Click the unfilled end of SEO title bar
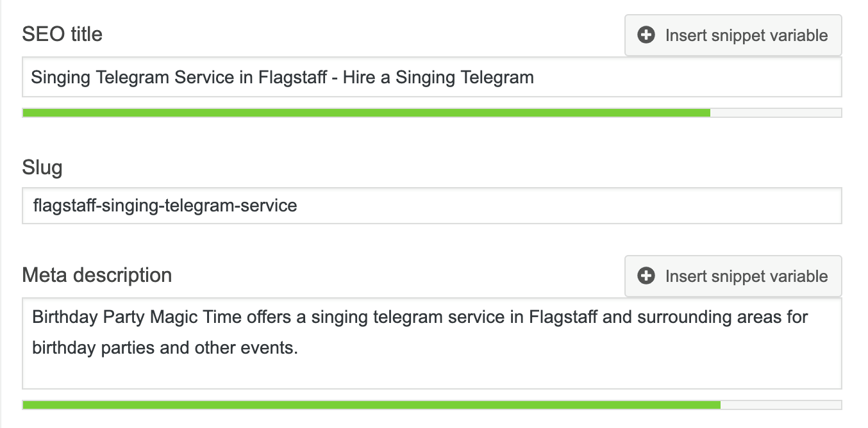The height and width of the screenshot is (428, 868). pyautogui.click(x=776, y=113)
